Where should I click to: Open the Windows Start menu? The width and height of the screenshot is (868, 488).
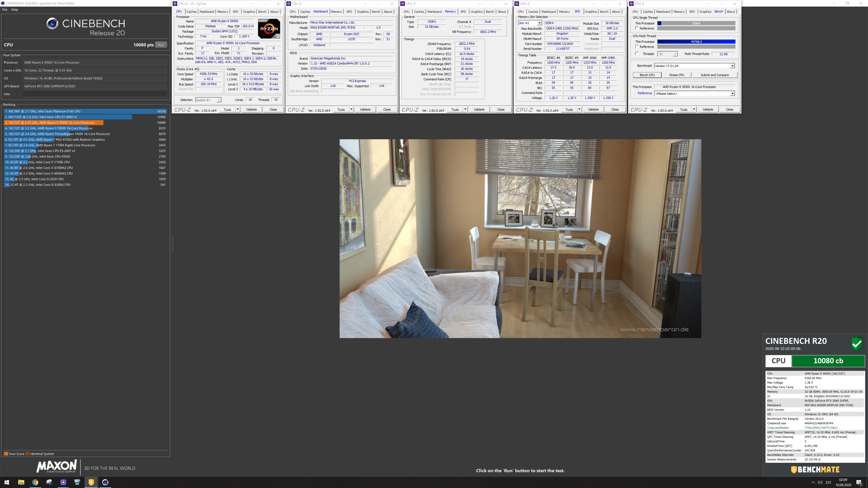click(x=7, y=482)
